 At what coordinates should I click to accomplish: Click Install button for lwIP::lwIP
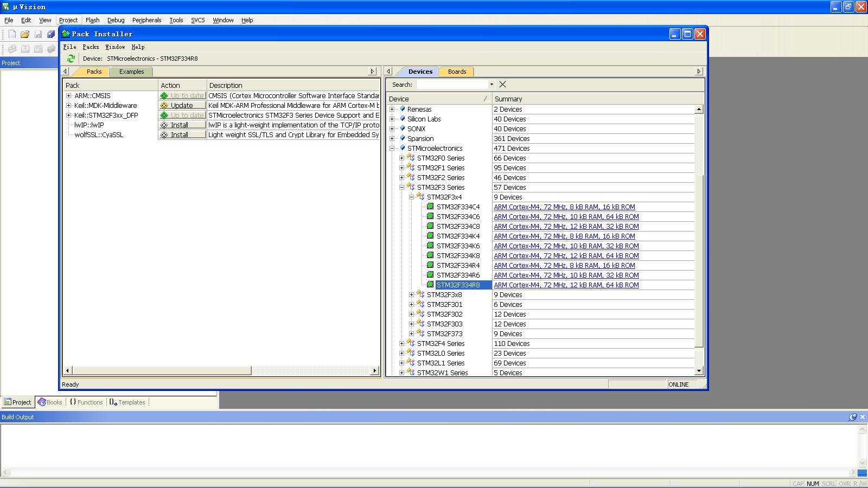point(182,125)
